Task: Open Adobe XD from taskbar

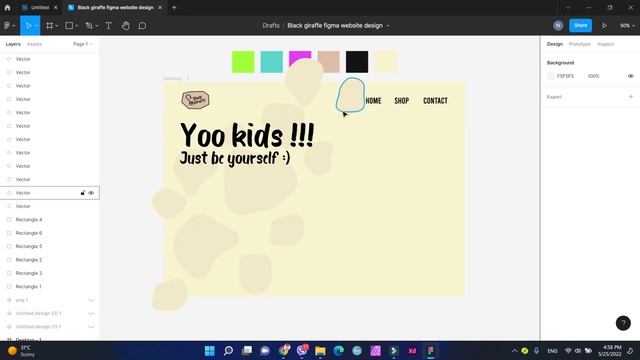Action: 412,351
